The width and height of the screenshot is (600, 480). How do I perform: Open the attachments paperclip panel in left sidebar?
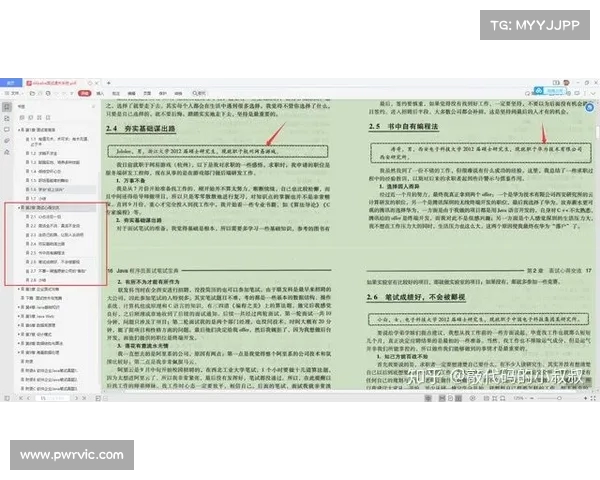coord(7,141)
